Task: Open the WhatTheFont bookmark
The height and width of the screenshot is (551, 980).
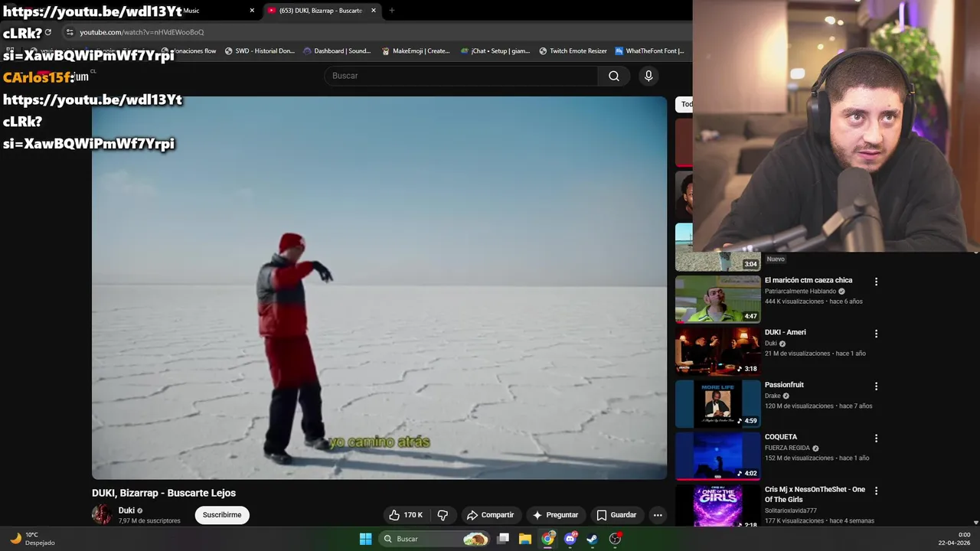Action: [649, 51]
